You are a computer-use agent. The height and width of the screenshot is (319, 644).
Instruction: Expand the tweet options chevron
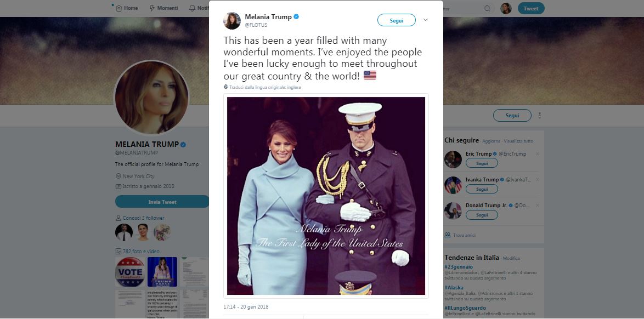[425, 20]
